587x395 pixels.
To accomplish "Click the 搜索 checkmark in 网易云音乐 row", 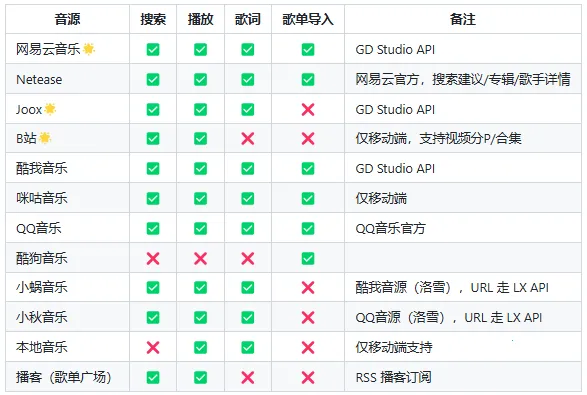I will coord(153,49).
